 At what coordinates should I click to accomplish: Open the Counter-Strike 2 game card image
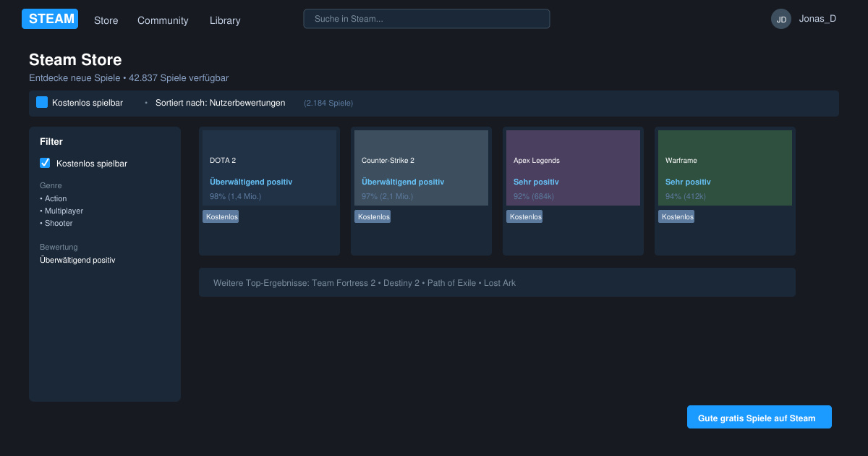(x=421, y=168)
